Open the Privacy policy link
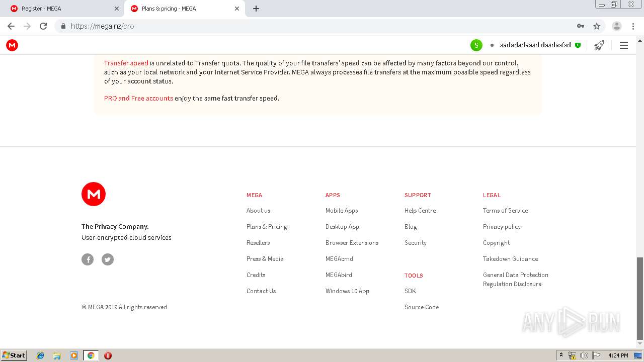Viewport: 644px width, 362px height. pyautogui.click(x=502, y=227)
